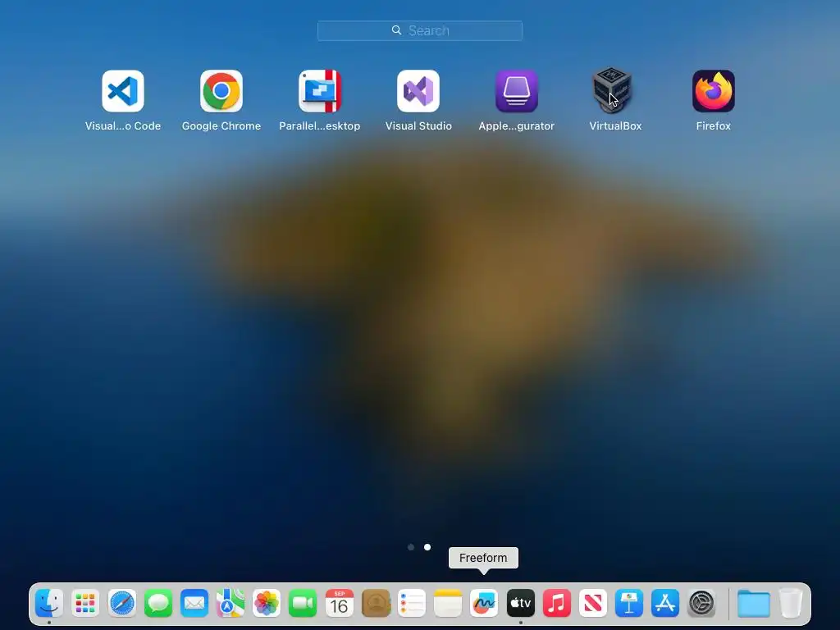Open Finder in the Dock
Screen dimensions: 840x630
pos(49,603)
